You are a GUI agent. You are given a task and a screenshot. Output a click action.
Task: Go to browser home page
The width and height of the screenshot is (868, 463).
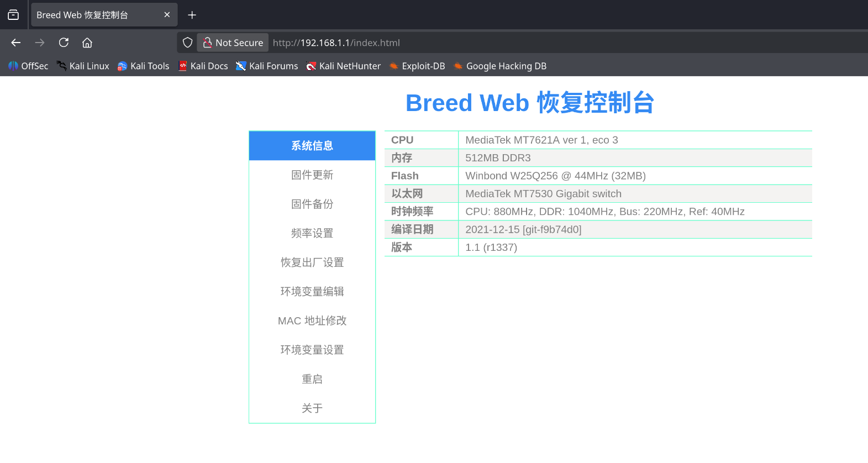[x=87, y=43]
